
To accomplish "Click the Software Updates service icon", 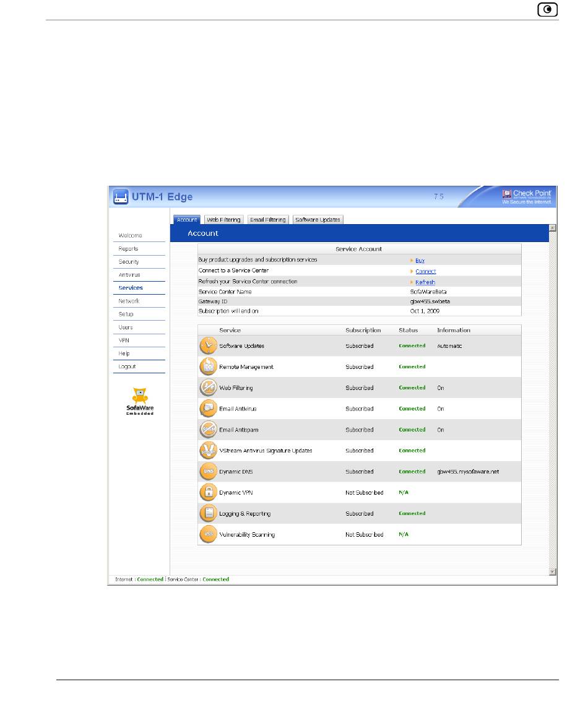I will [209, 346].
